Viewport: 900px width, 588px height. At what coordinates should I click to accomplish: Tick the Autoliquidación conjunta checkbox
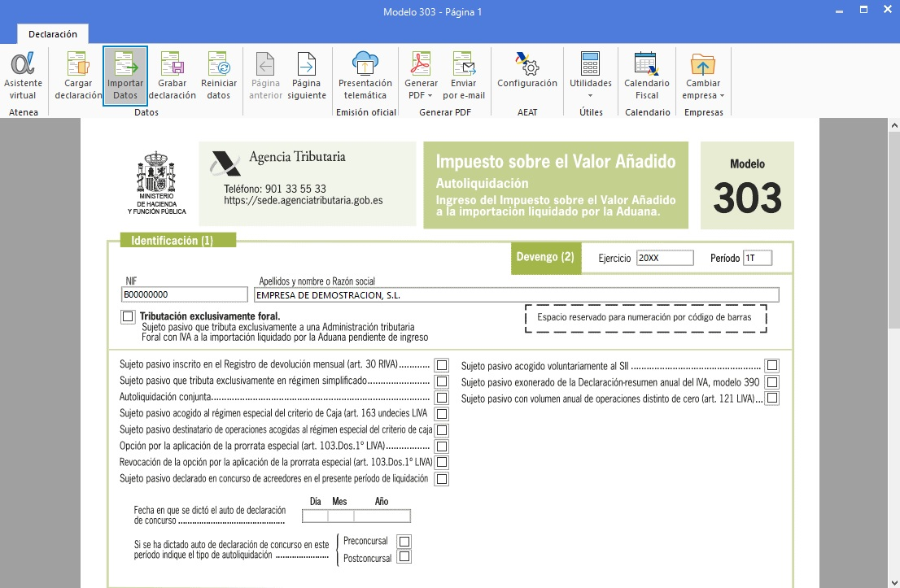(x=441, y=397)
